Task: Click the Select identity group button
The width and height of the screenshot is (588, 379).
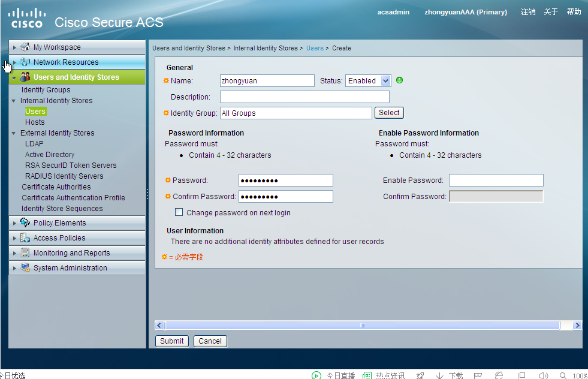Action: click(x=389, y=113)
